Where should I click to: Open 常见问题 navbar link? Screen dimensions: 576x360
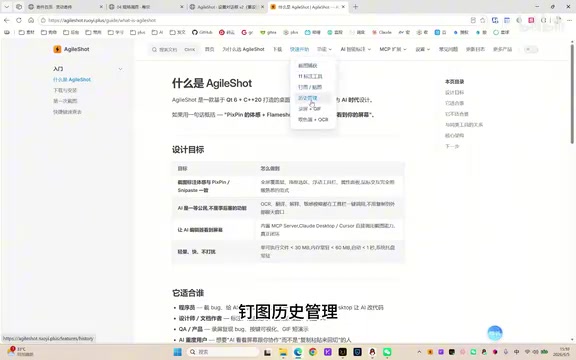click(448, 49)
